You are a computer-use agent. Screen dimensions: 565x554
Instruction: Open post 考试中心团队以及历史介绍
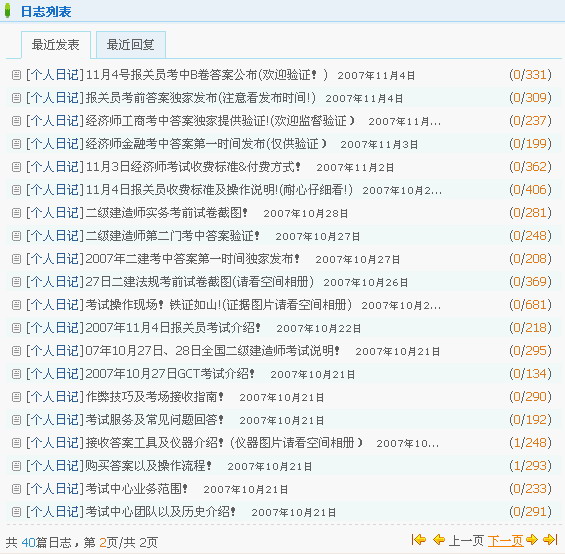(161, 511)
